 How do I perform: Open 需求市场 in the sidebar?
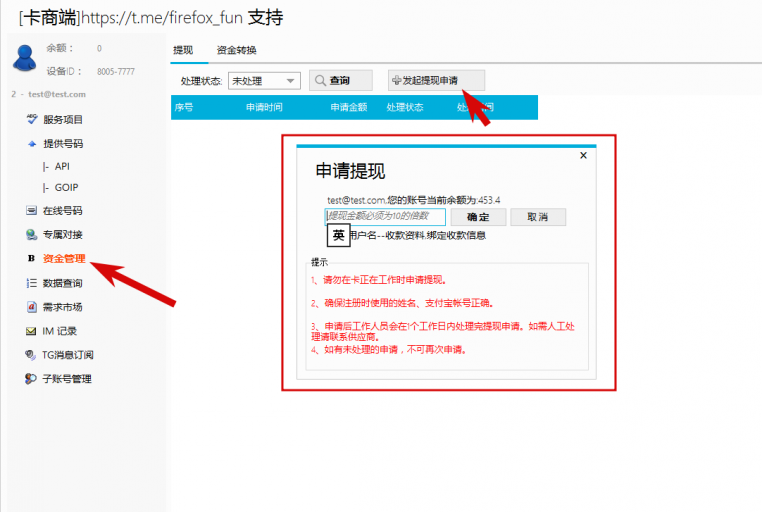pos(62,307)
